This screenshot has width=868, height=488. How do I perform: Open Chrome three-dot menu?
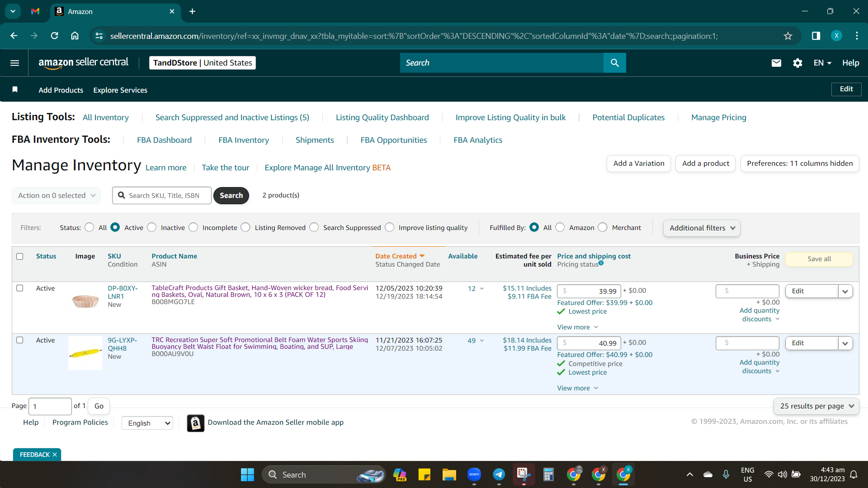coord(857,36)
